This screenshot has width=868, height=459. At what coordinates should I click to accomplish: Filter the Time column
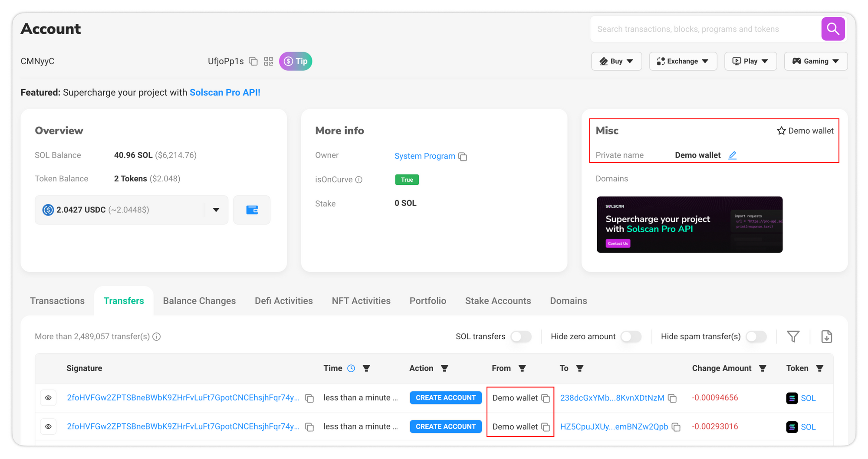[x=366, y=368]
